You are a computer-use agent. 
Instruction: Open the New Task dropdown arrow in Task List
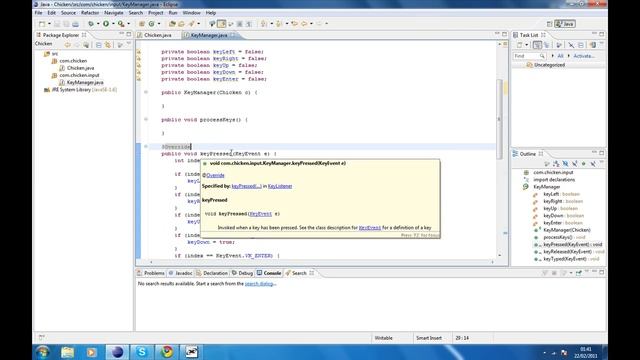[527, 45]
